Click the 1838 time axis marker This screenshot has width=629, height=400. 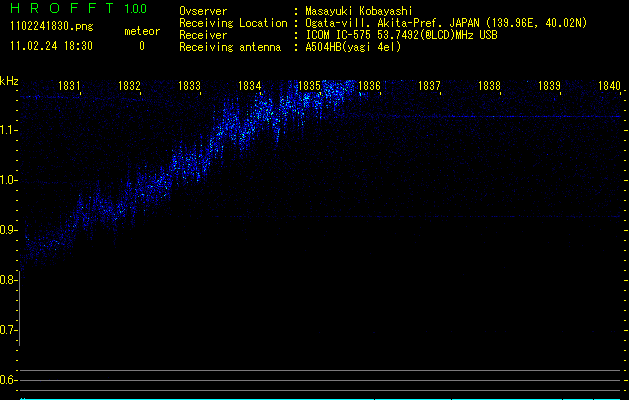tap(489, 86)
